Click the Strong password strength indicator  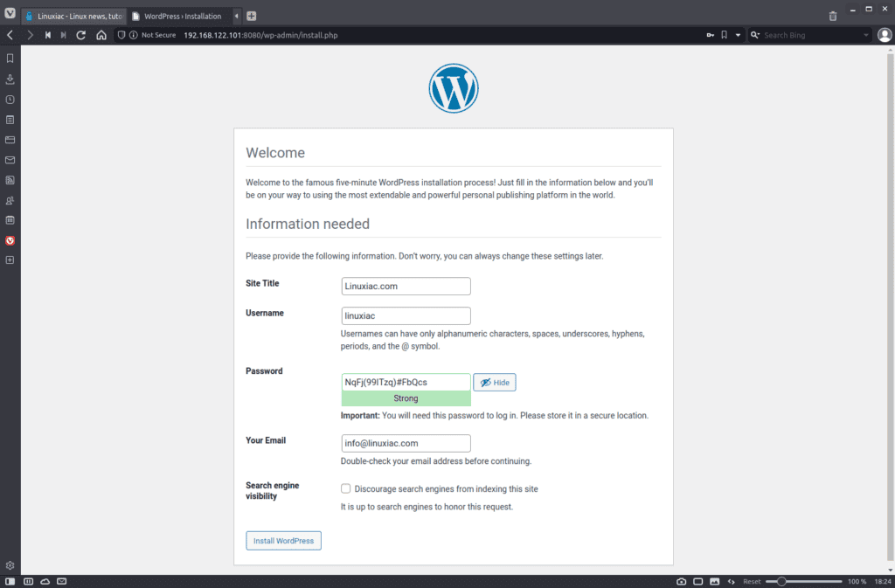[x=406, y=398]
